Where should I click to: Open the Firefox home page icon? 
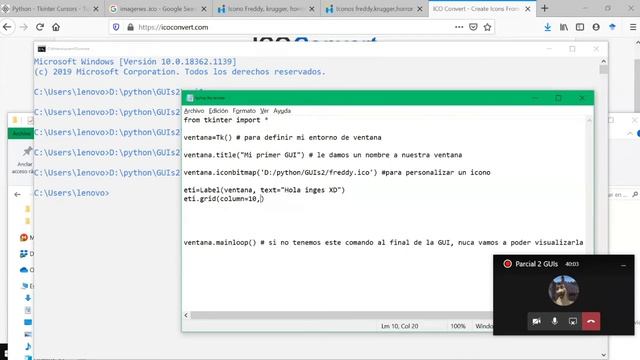pos(56,27)
